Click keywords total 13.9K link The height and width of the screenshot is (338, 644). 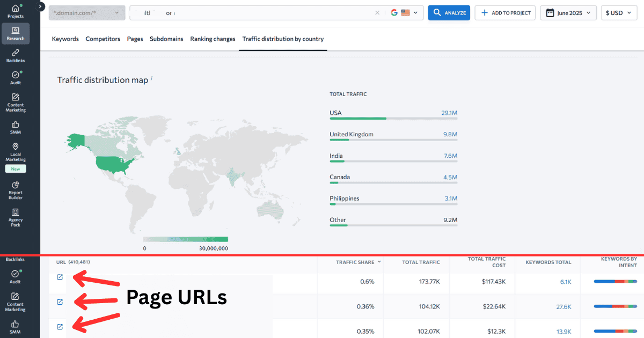[x=564, y=332]
